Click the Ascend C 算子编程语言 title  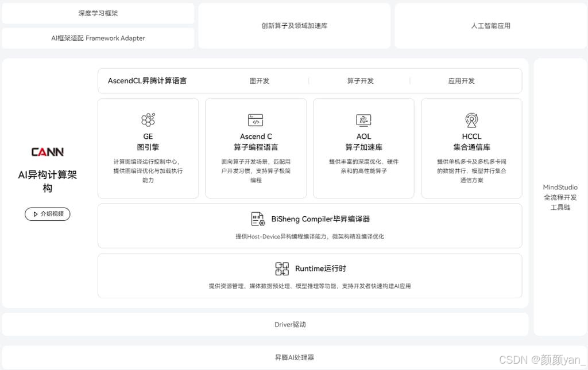pos(256,142)
